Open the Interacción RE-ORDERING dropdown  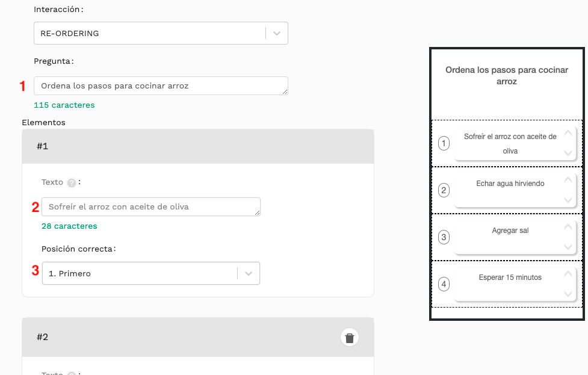[161, 33]
